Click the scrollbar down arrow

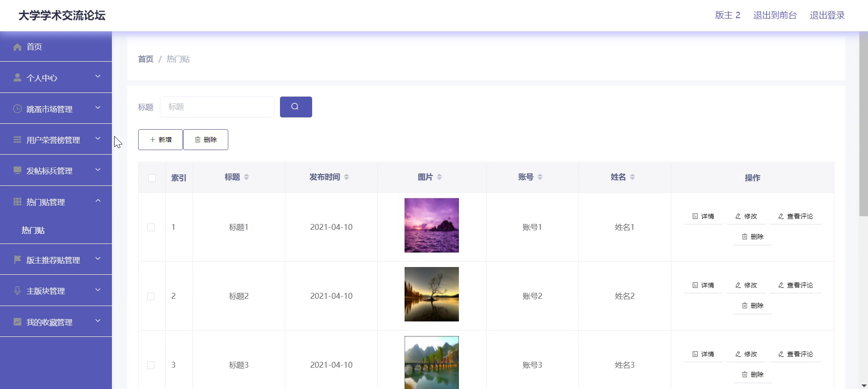coord(863,385)
